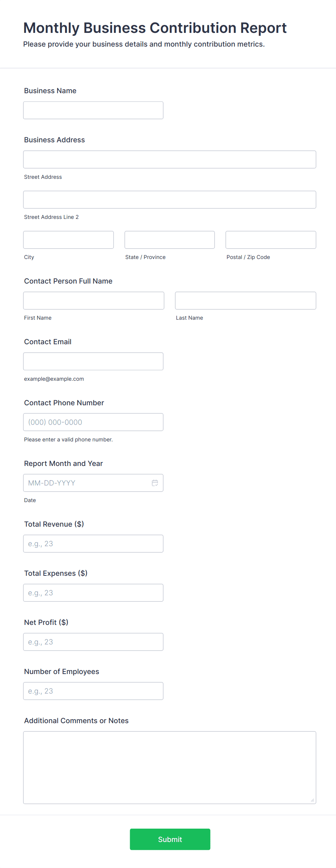Focus the Last Name field

(246, 301)
